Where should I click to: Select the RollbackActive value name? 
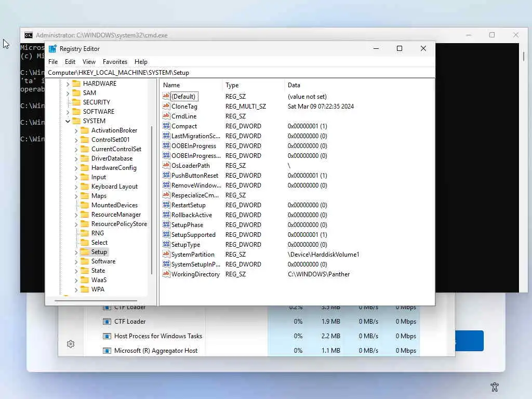[192, 215]
